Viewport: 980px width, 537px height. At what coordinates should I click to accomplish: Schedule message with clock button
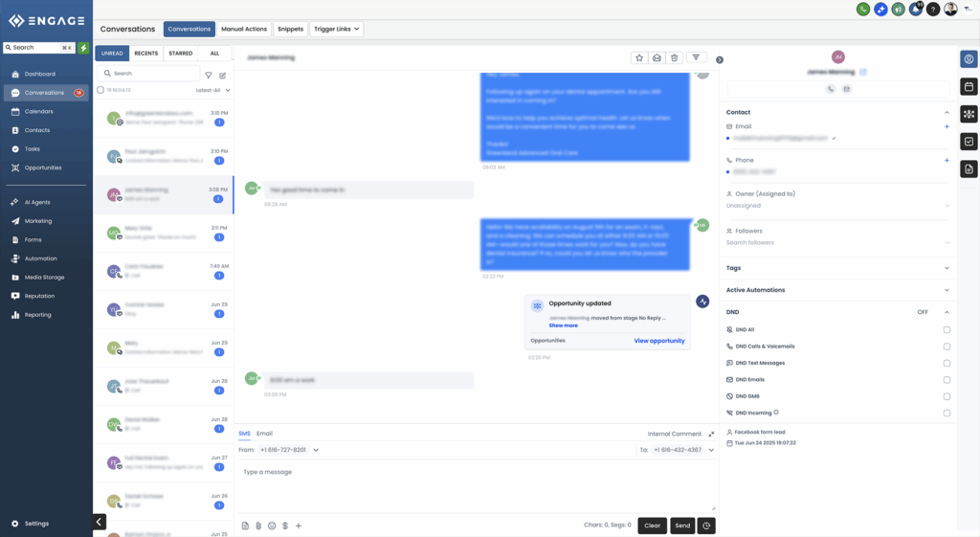[x=706, y=526]
